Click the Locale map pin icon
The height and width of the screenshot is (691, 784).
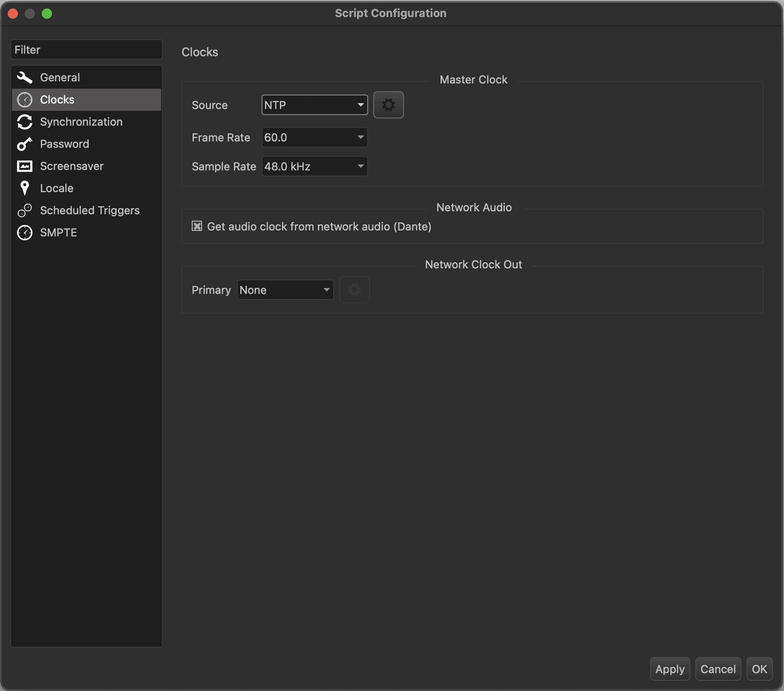(x=25, y=188)
